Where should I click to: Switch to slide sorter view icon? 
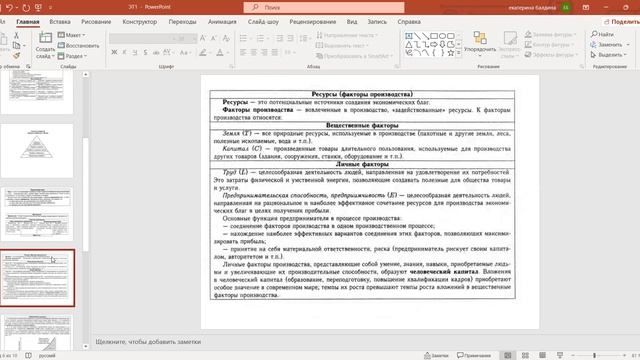tap(525, 356)
